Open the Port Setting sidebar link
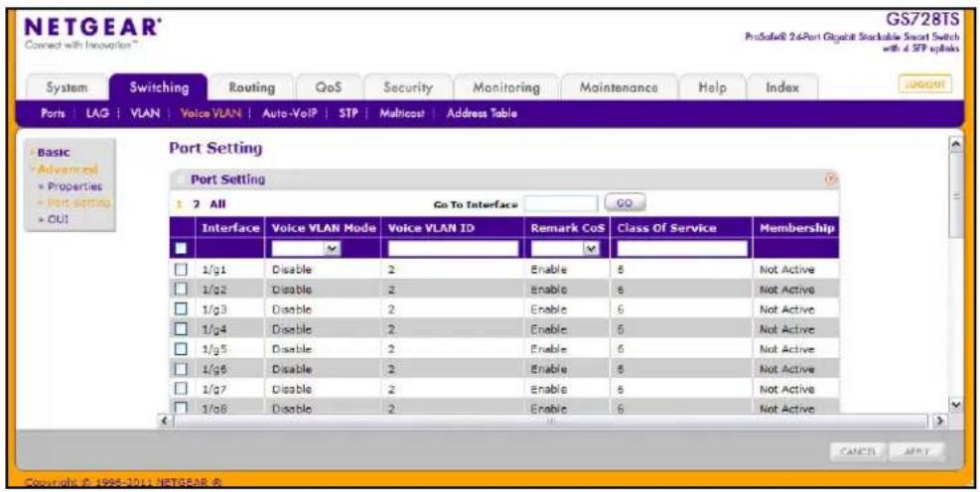980x492 pixels. click(77, 202)
